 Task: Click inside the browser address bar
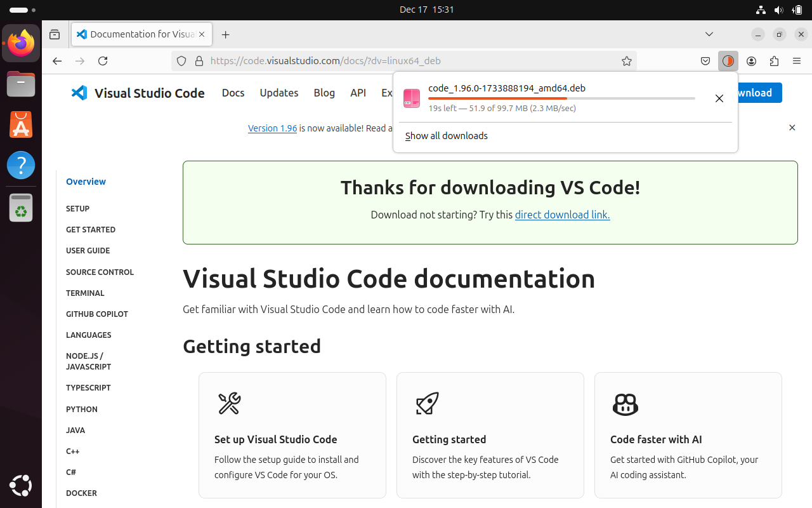[x=412, y=61]
